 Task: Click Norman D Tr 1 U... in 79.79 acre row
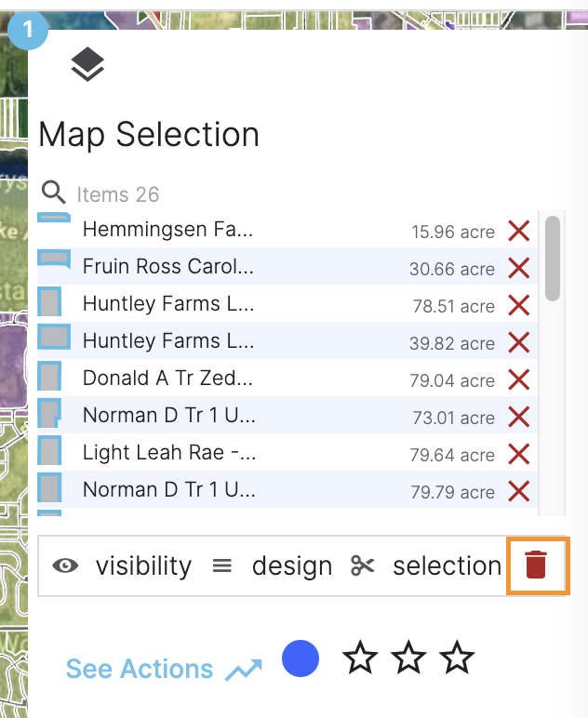(169, 489)
